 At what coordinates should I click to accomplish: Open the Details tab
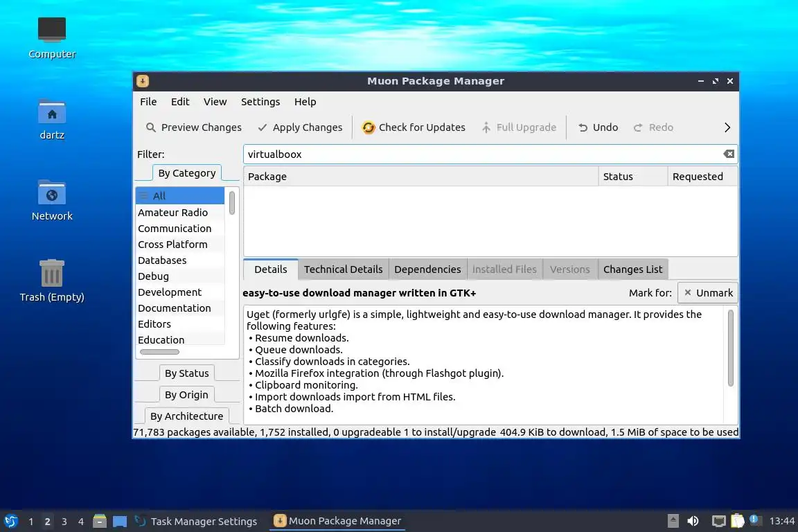[271, 269]
